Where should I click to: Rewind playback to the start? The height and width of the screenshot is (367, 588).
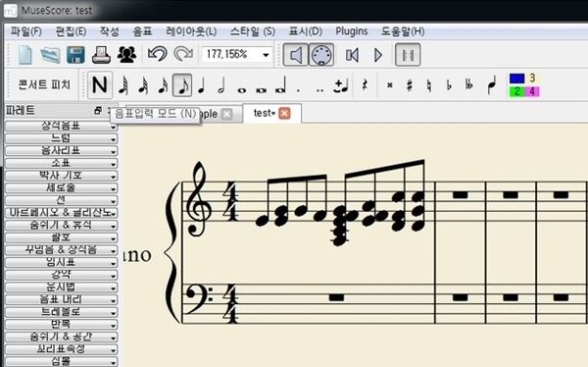[x=352, y=55]
